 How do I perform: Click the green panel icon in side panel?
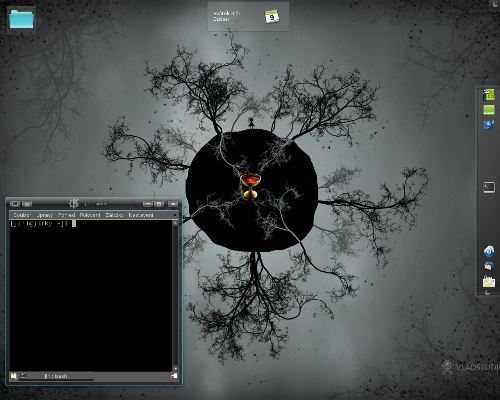point(489,110)
